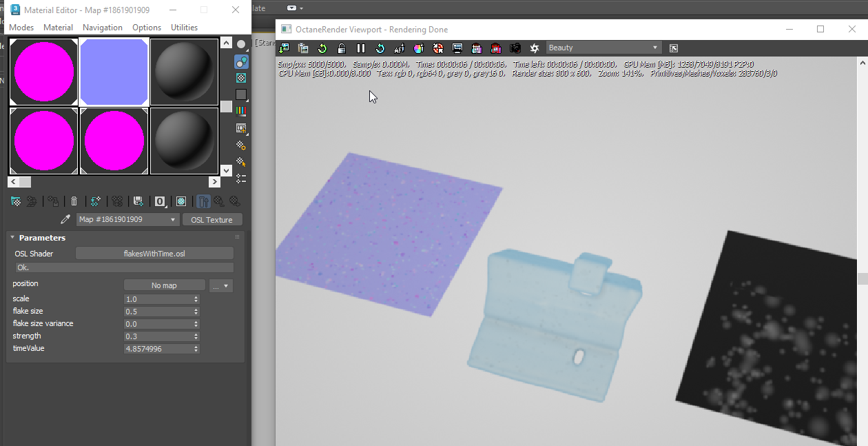
Task: Open the Material menu
Action: (59, 28)
